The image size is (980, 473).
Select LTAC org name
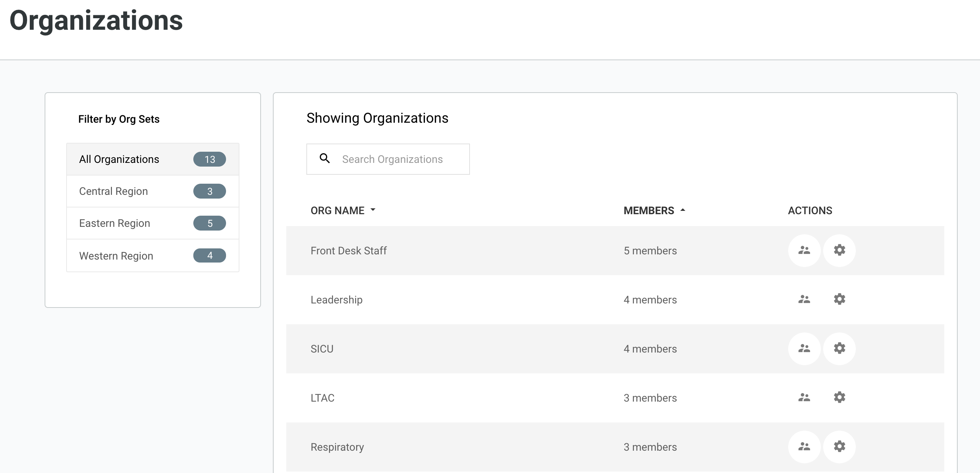coord(322,398)
